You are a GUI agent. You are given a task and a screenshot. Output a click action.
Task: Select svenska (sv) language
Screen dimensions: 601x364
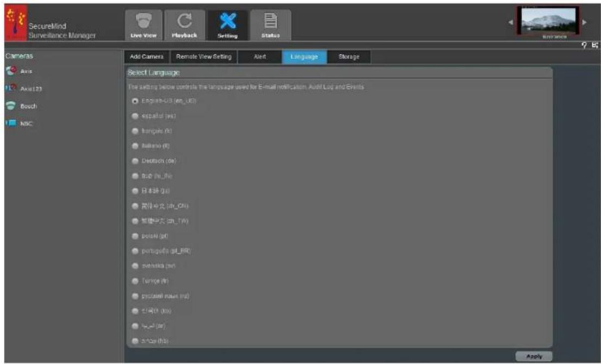click(x=135, y=266)
